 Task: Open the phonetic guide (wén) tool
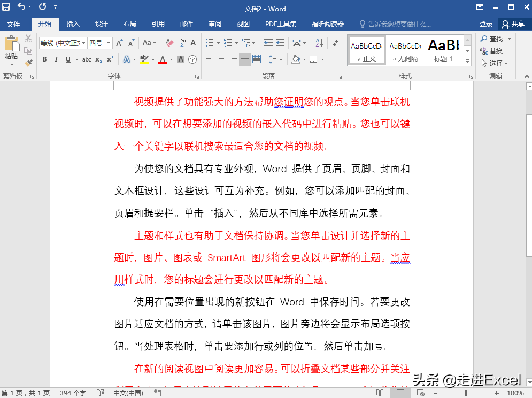pyautogui.click(x=181, y=43)
